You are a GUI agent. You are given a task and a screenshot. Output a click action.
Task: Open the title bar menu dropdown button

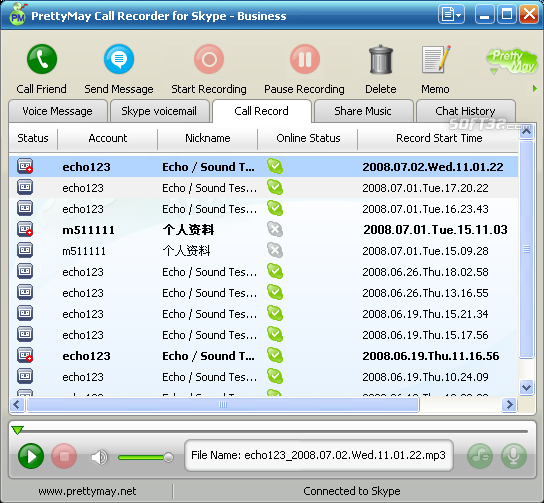(451, 15)
